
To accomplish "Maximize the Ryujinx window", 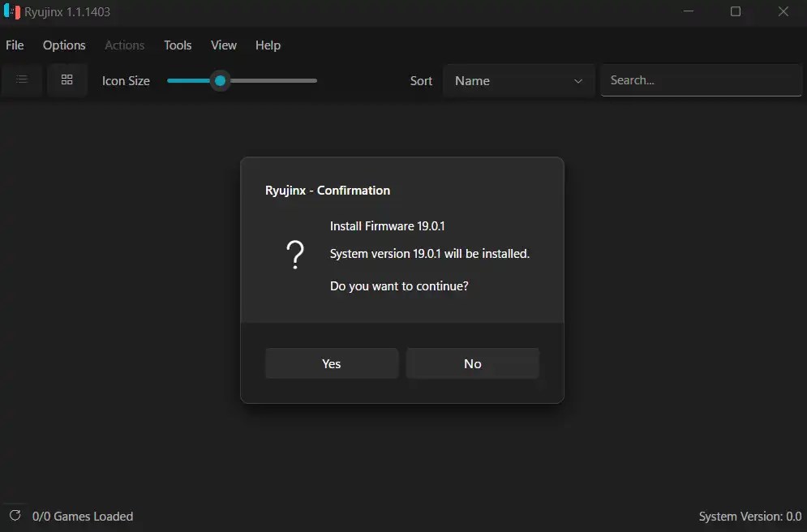I will coord(735,11).
